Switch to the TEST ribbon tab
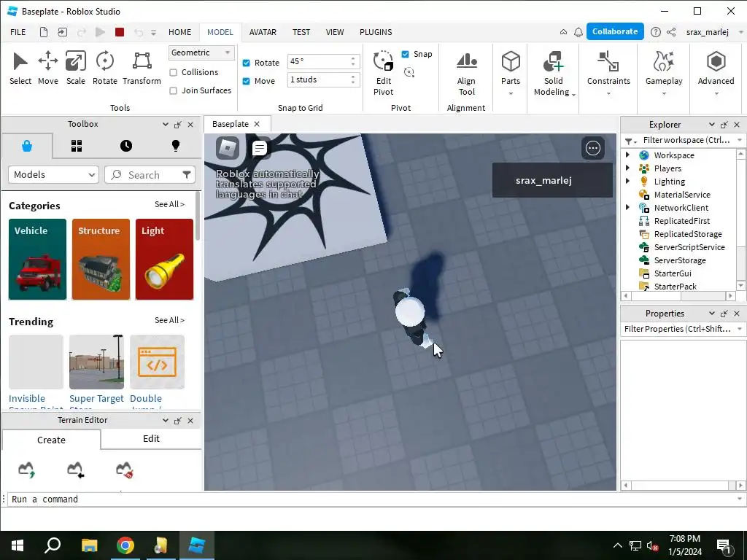The height and width of the screenshot is (560, 747). (x=301, y=32)
